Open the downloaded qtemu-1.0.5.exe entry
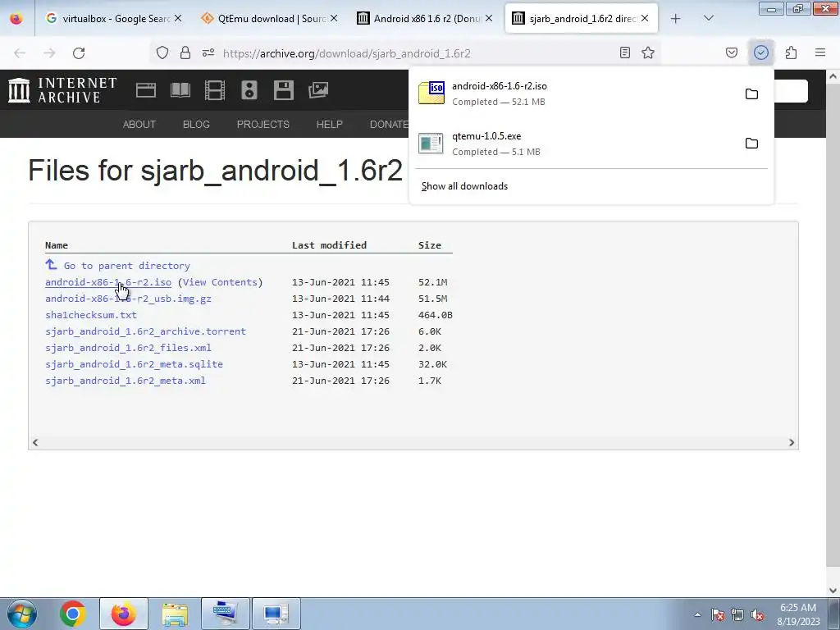 (573, 144)
